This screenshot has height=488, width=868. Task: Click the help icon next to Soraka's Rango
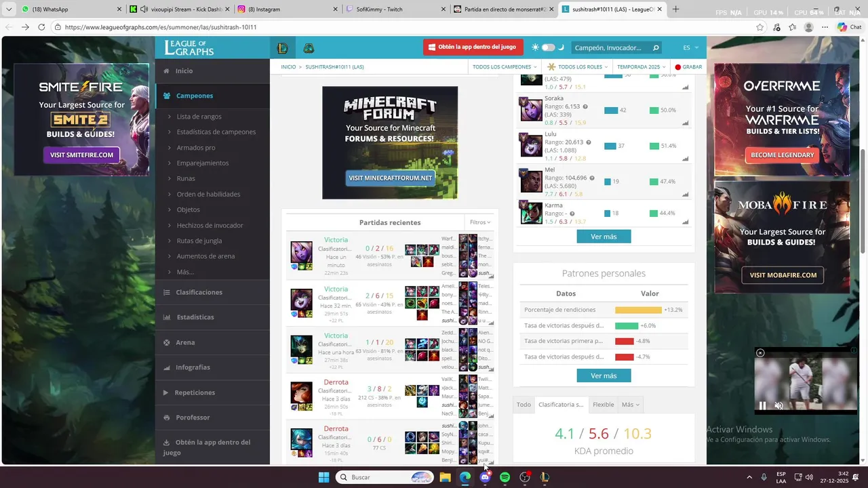pos(585,106)
